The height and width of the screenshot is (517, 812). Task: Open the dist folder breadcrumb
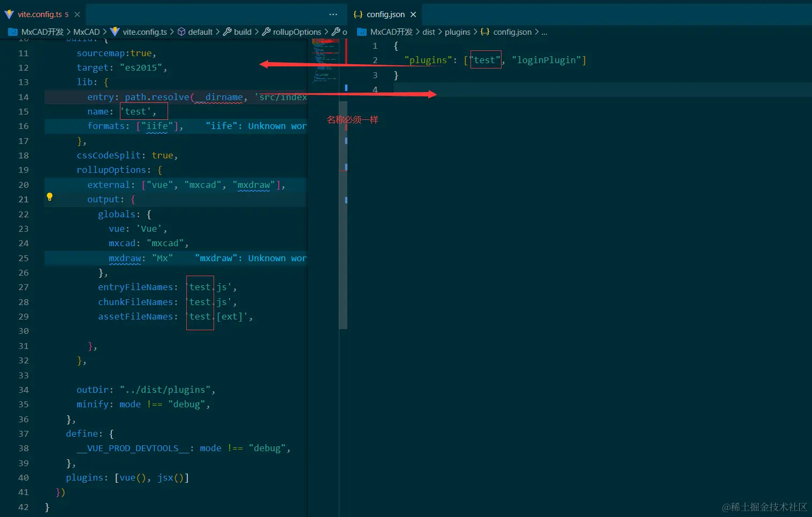[429, 32]
